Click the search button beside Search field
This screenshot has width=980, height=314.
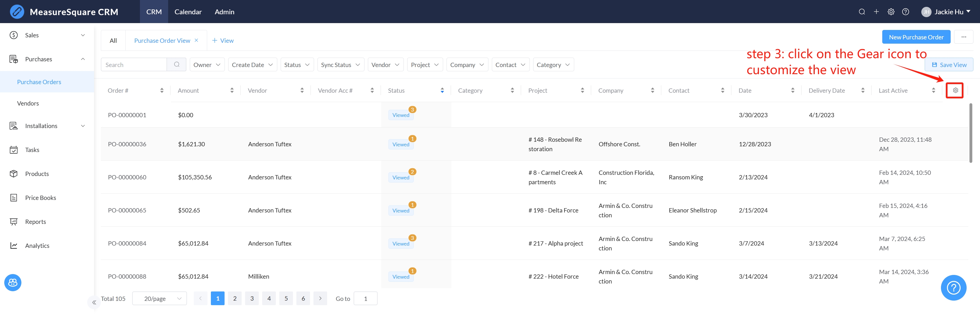pyautogui.click(x=176, y=65)
